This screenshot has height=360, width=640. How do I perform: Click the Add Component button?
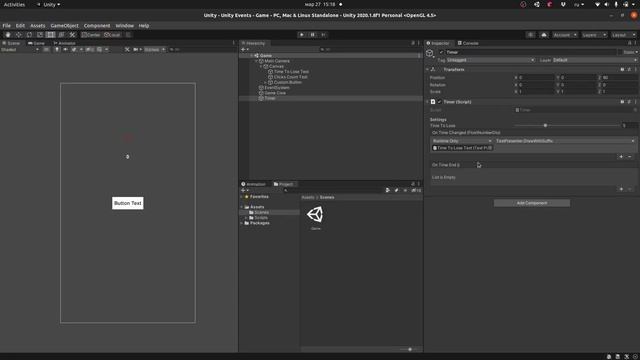(x=532, y=203)
